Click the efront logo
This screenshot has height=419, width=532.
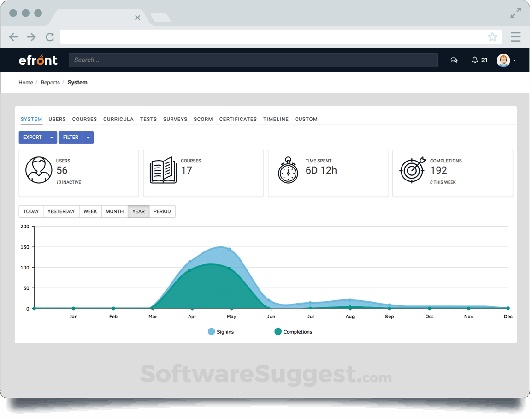[38, 60]
